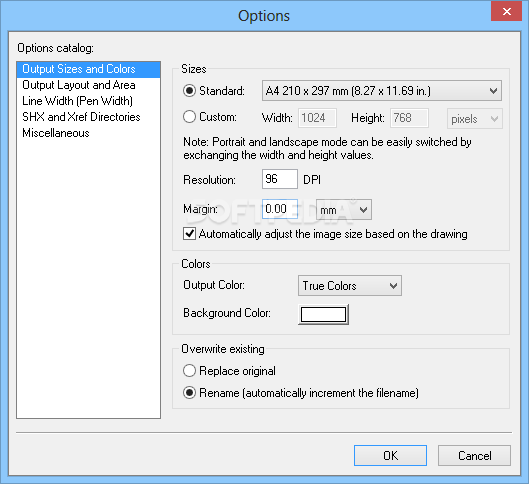
Task: Select SHX and Xref Directories catalog item
Action: pyautogui.click(x=88, y=117)
